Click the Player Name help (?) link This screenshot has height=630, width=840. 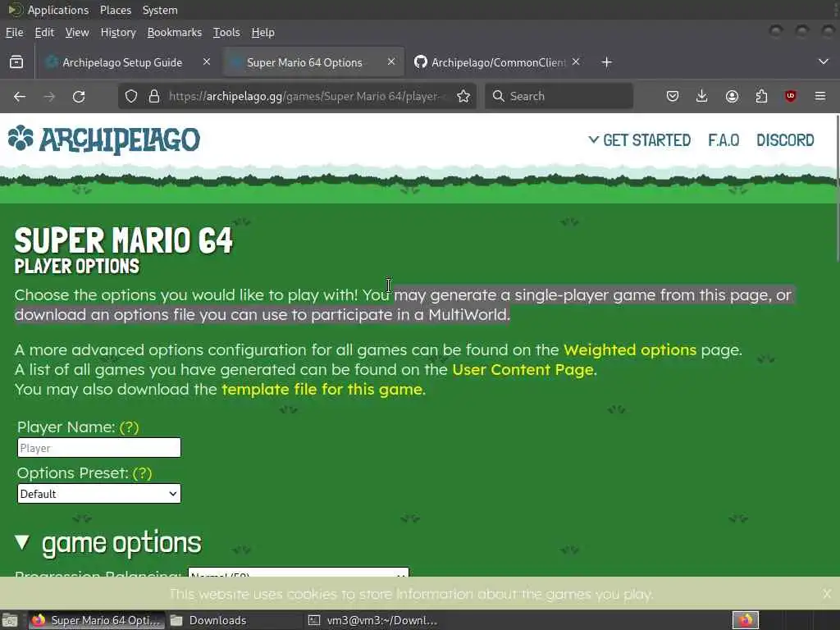[129, 427]
